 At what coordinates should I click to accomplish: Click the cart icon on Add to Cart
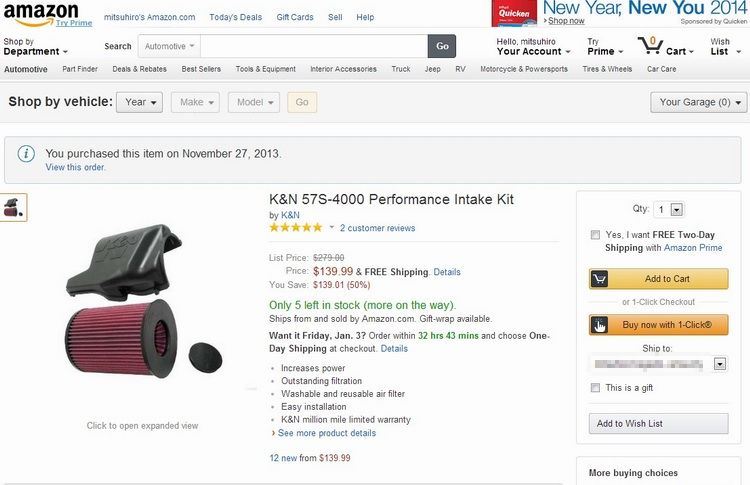[599, 279]
